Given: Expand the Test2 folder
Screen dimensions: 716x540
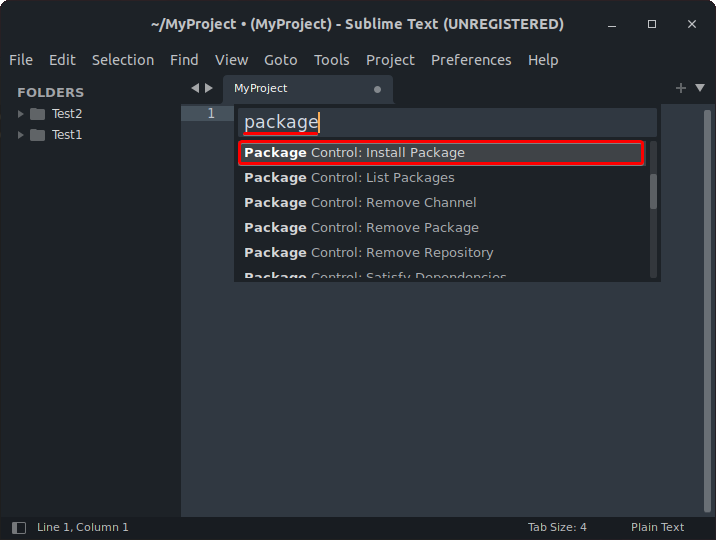Looking at the screenshot, I should click(20, 114).
